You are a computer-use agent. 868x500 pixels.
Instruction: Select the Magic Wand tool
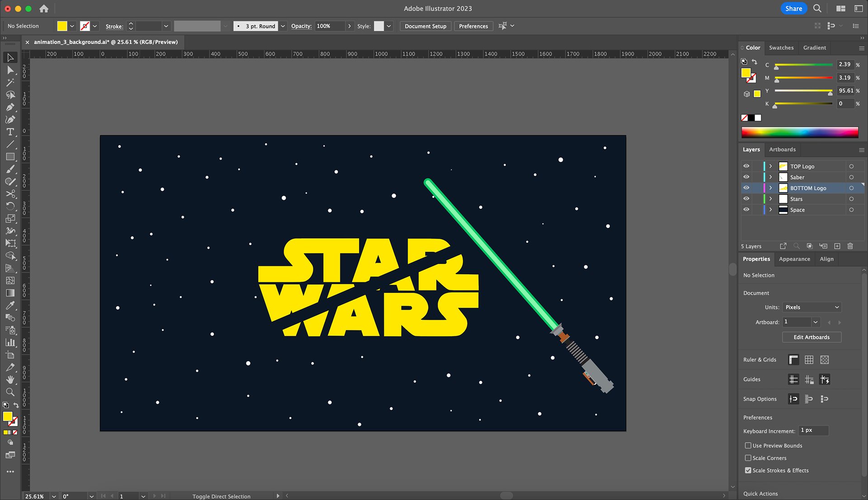[10, 82]
